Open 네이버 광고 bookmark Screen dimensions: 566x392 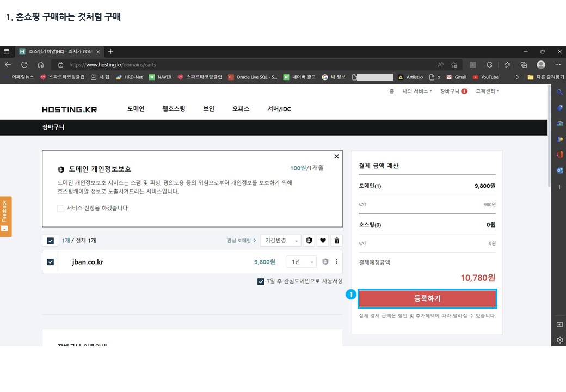click(x=299, y=77)
